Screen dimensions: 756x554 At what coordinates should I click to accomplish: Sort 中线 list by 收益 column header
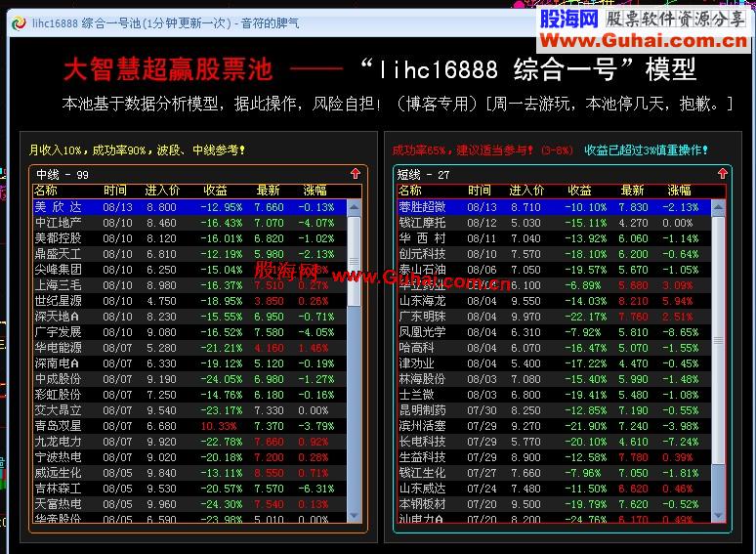(215, 191)
